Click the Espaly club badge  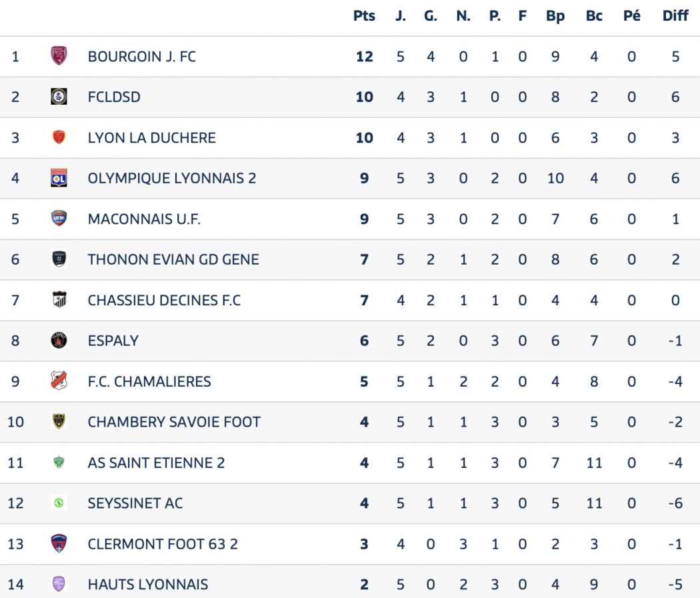[59, 341]
